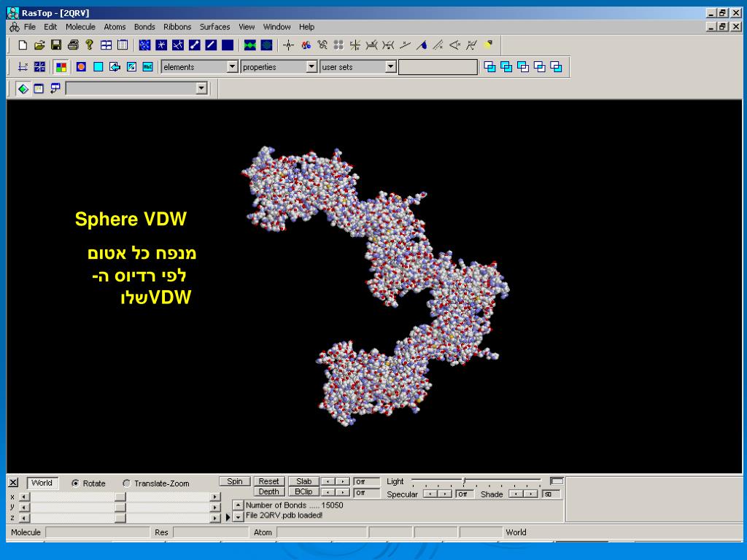
Task: Click the Print icon in toolbar
Action: point(73,45)
